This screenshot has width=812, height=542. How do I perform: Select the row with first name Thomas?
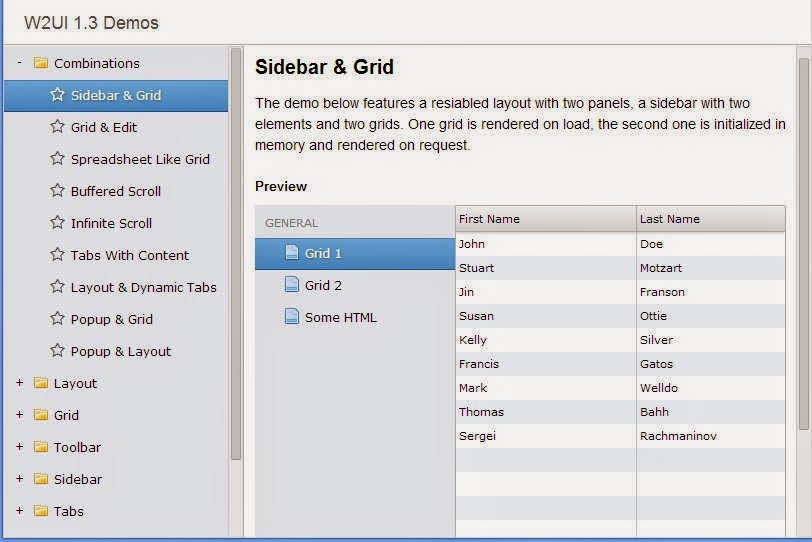620,412
